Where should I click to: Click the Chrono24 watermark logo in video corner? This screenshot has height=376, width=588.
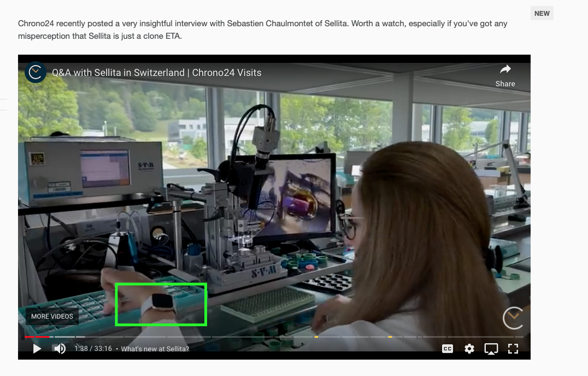[x=513, y=318]
